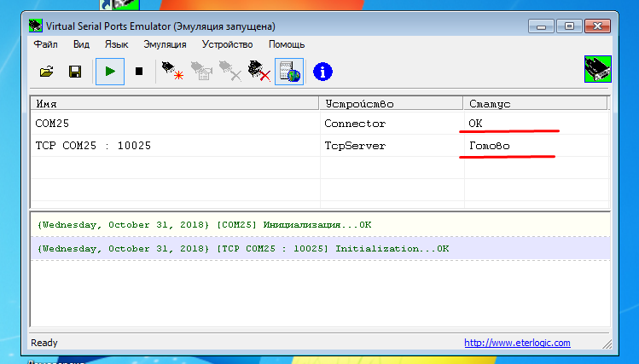Select the COM25 device row name
This screenshot has width=639, height=364.
52,124
